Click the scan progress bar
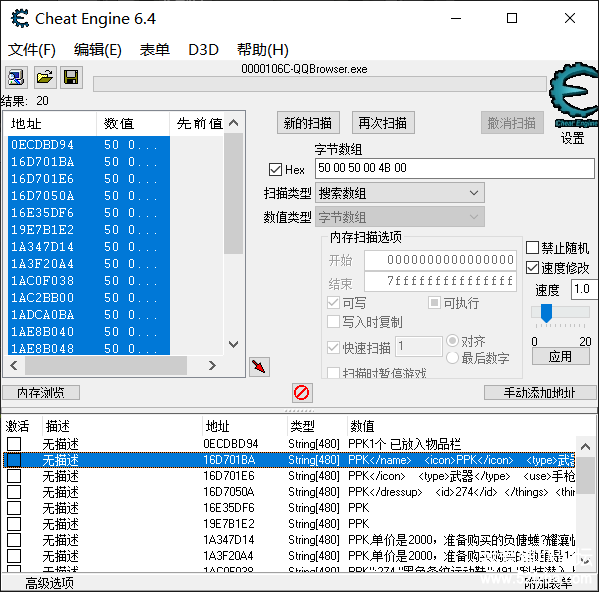599x592 pixels. tap(320, 84)
